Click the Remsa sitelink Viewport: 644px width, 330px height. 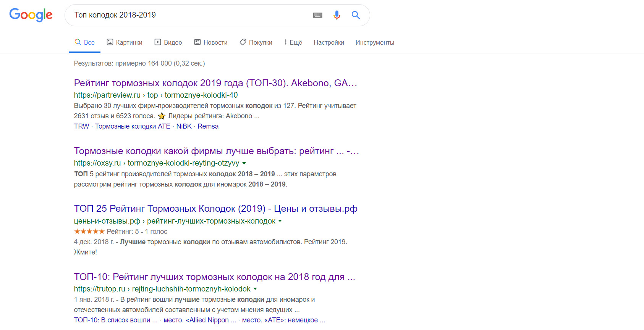208,126
